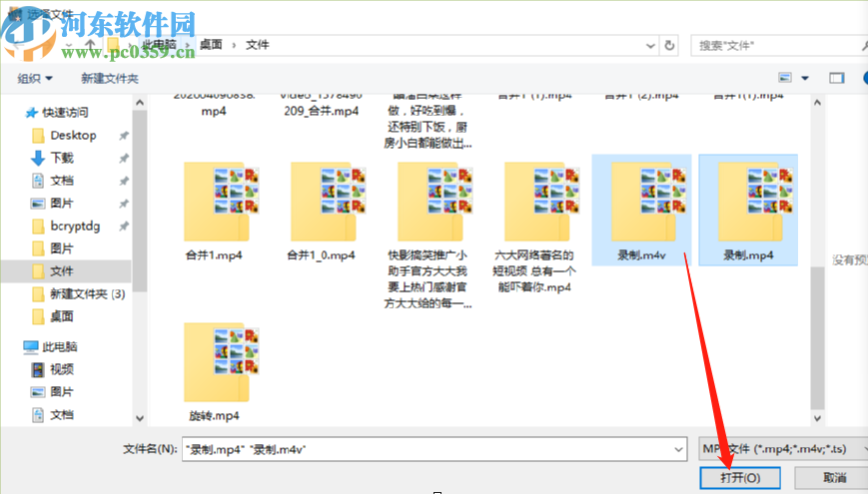Click the 旋转.mp4 file name label
Viewport: 868px width, 494px height.
click(214, 415)
